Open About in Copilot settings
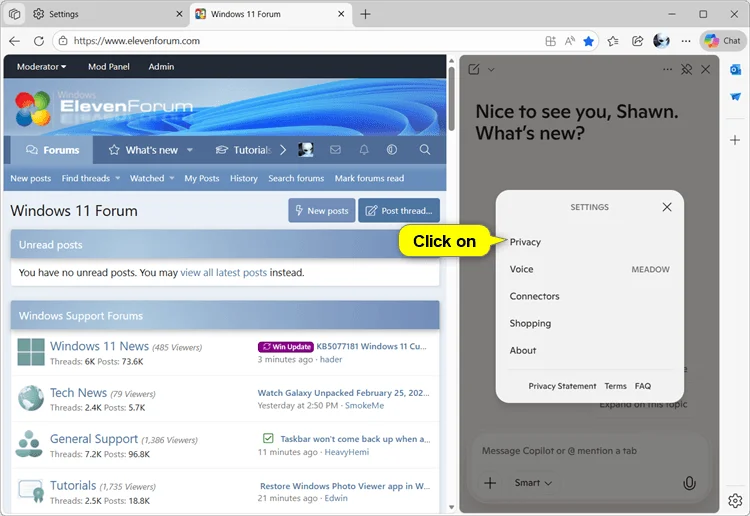This screenshot has width=750, height=516. point(523,351)
